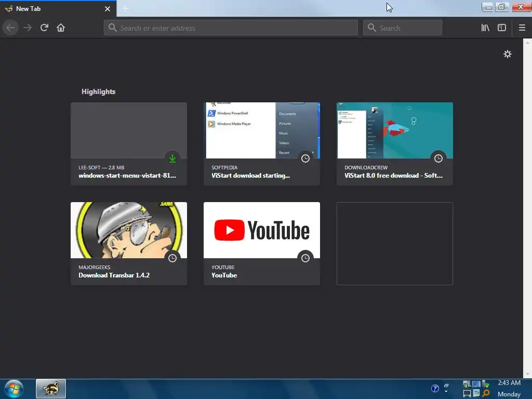Screen dimensions: 532x399
Task: Open DownloadCrew ViStart 8.0 thumbnail
Action: (395, 130)
